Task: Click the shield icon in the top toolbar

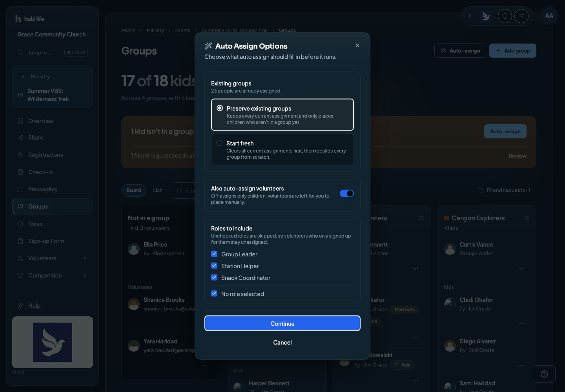Action: click(x=505, y=16)
